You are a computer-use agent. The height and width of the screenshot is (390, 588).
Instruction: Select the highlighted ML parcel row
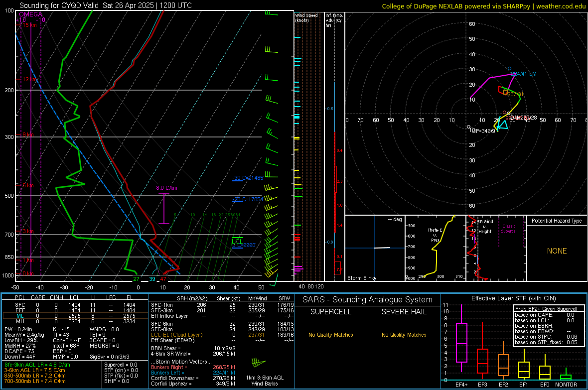(x=75, y=316)
